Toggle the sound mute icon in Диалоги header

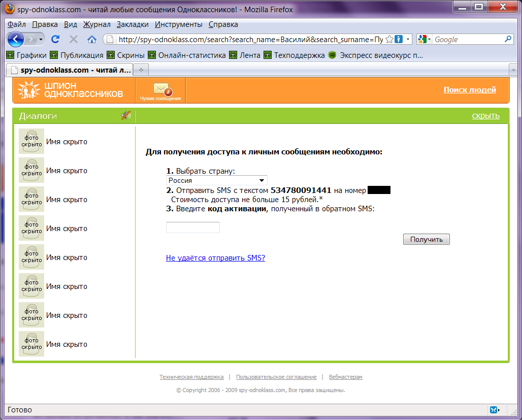tap(126, 116)
